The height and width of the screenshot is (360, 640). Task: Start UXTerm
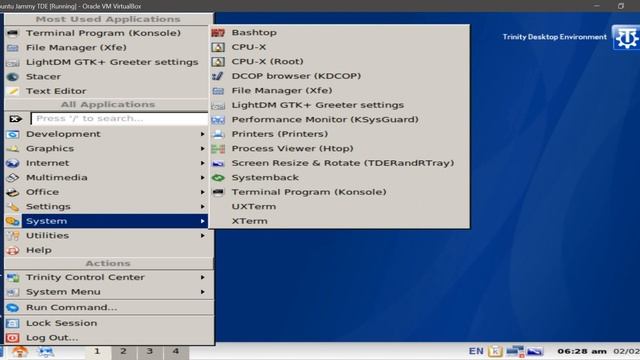tap(339, 207)
